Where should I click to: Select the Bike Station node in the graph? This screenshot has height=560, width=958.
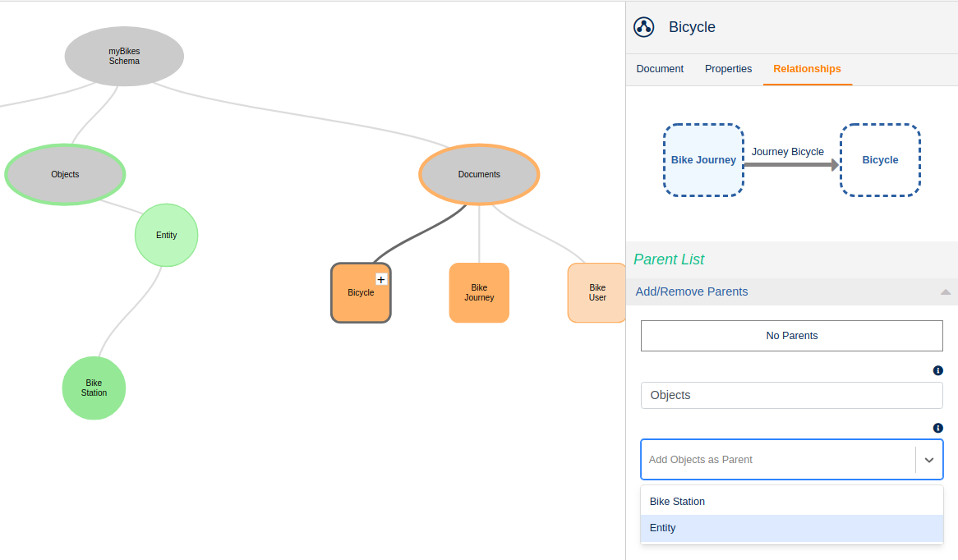coord(94,388)
